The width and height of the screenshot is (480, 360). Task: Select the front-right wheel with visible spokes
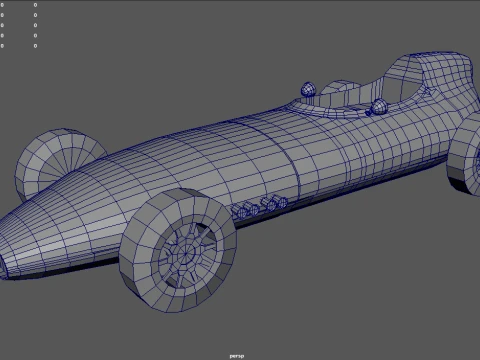(178, 251)
